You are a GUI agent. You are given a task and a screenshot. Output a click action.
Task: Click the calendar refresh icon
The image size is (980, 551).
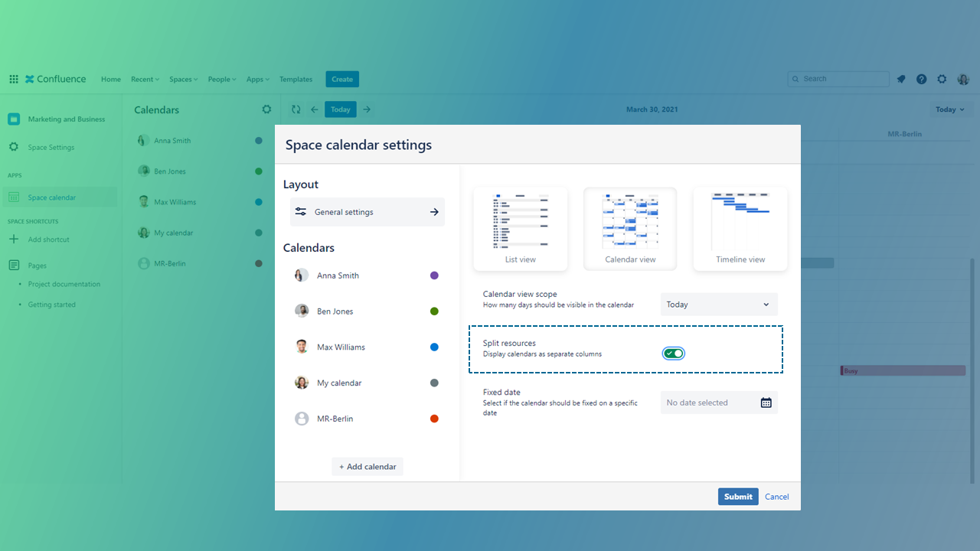pyautogui.click(x=296, y=109)
